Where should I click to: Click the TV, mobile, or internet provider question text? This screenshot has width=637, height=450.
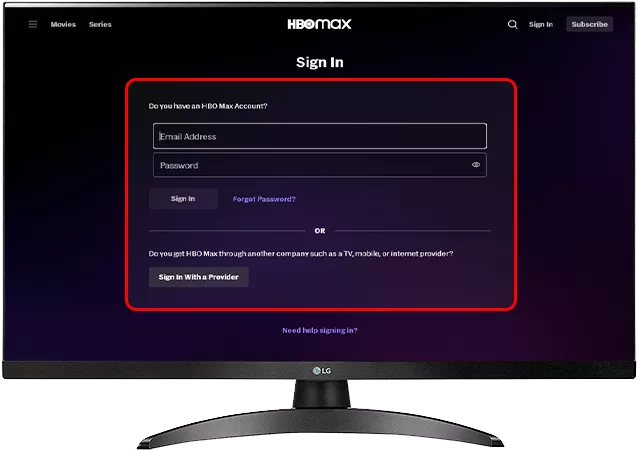pos(301,253)
